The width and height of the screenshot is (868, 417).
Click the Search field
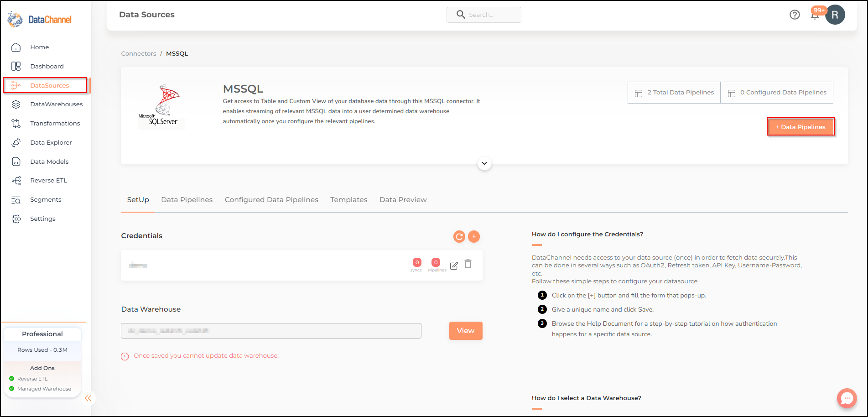pyautogui.click(x=484, y=15)
